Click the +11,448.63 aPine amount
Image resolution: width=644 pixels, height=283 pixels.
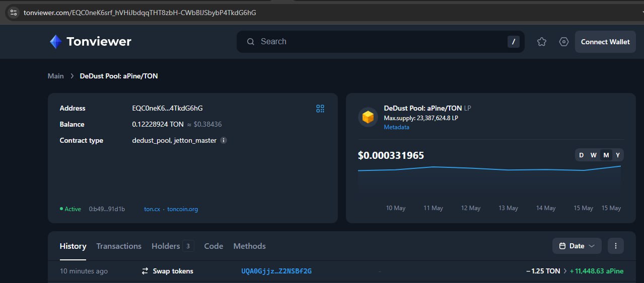597,271
